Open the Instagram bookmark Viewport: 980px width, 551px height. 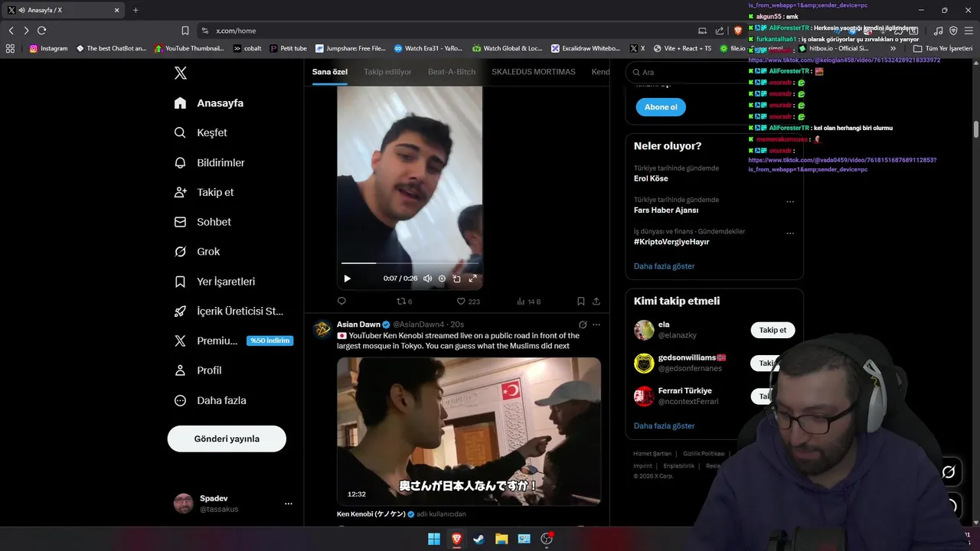[48, 48]
